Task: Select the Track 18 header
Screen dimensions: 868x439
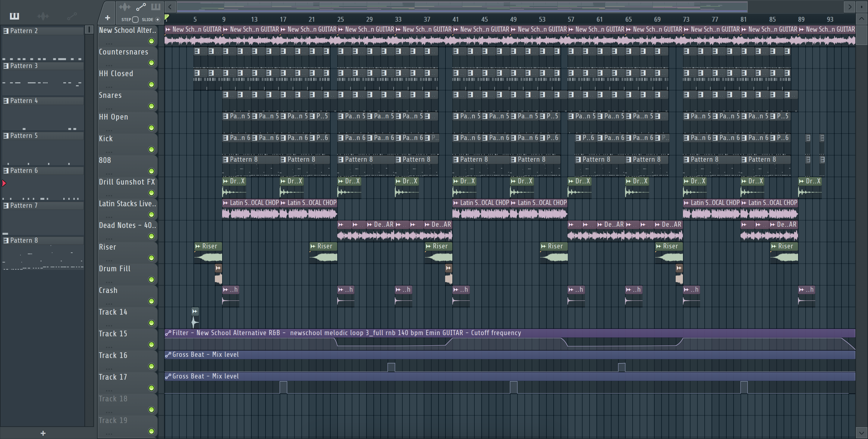Action: (127, 404)
